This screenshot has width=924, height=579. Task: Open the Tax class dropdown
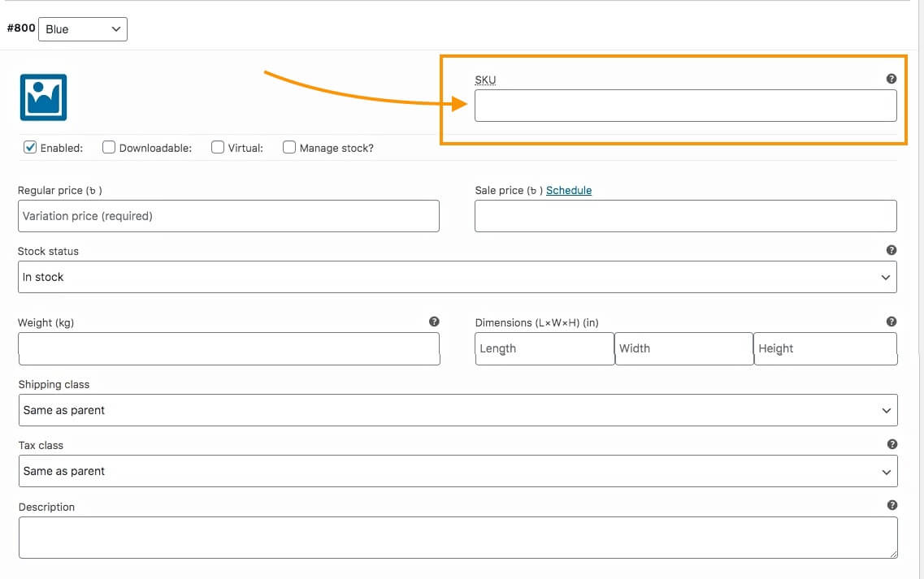click(458, 471)
